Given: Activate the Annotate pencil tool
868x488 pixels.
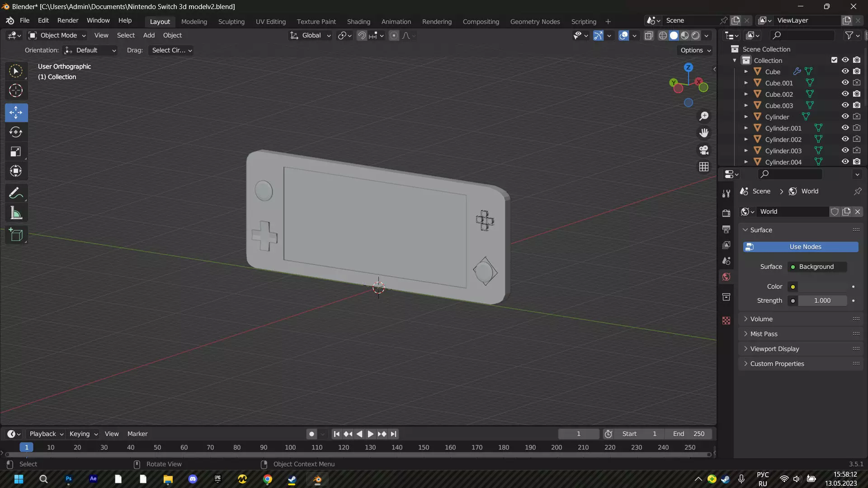Looking at the screenshot, I should point(16,193).
